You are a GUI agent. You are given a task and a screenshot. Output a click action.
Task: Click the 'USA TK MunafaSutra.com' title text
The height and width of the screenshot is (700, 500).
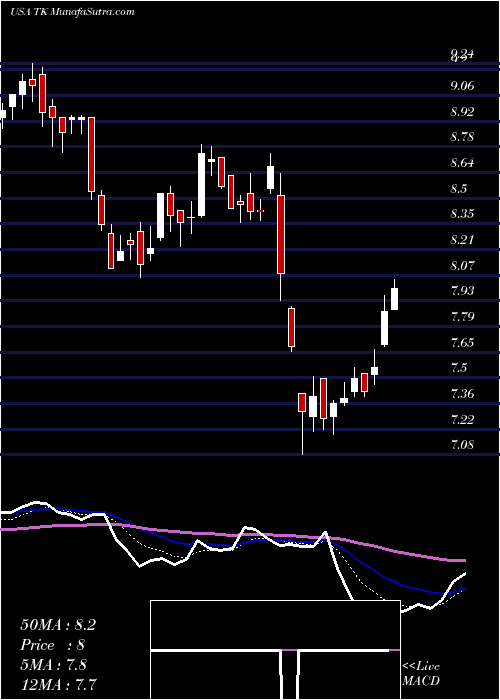pyautogui.click(x=72, y=11)
